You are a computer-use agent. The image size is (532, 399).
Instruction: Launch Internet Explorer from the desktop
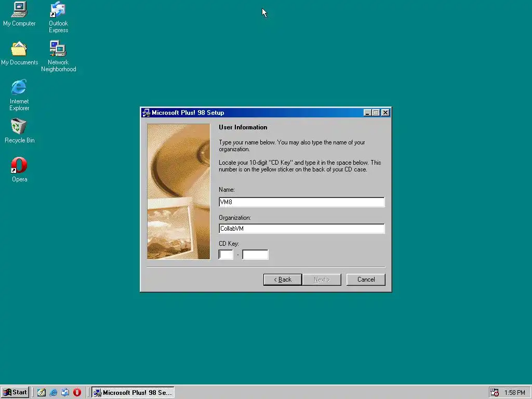click(x=19, y=96)
